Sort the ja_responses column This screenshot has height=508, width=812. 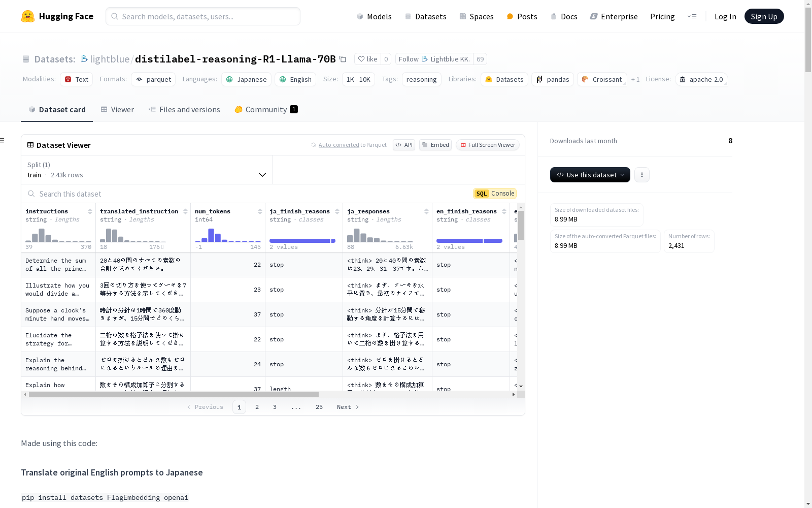tap(426, 211)
